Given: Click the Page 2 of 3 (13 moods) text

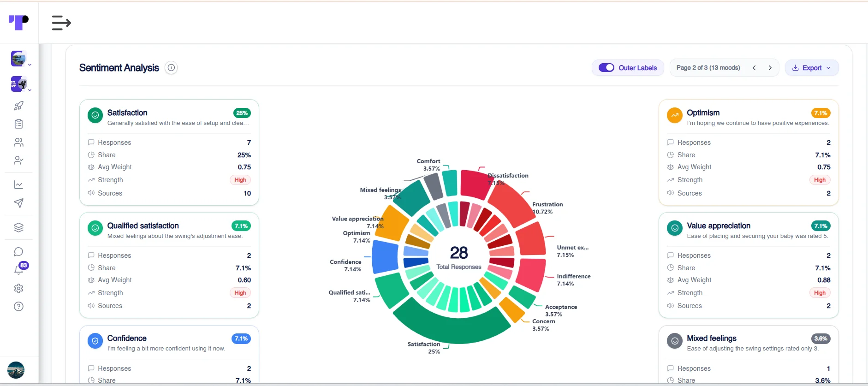Looking at the screenshot, I should 708,68.
